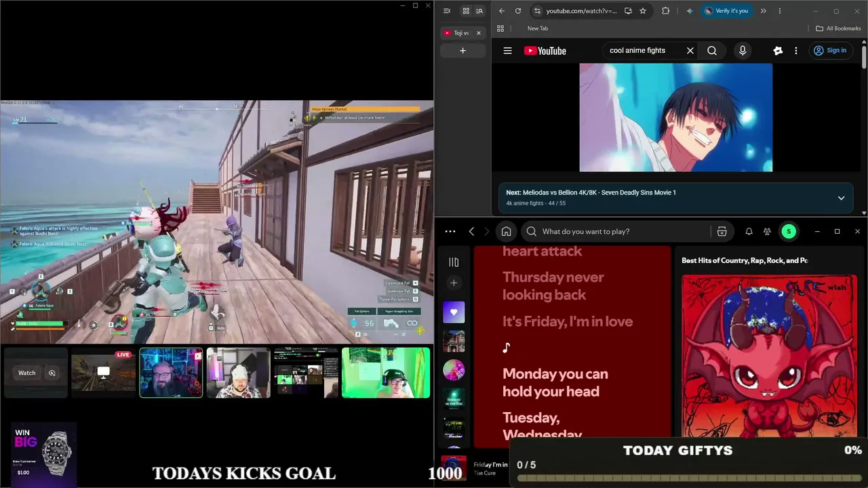Sign in to YouTube
Viewport: 868px width, 488px height.
[x=830, y=51]
